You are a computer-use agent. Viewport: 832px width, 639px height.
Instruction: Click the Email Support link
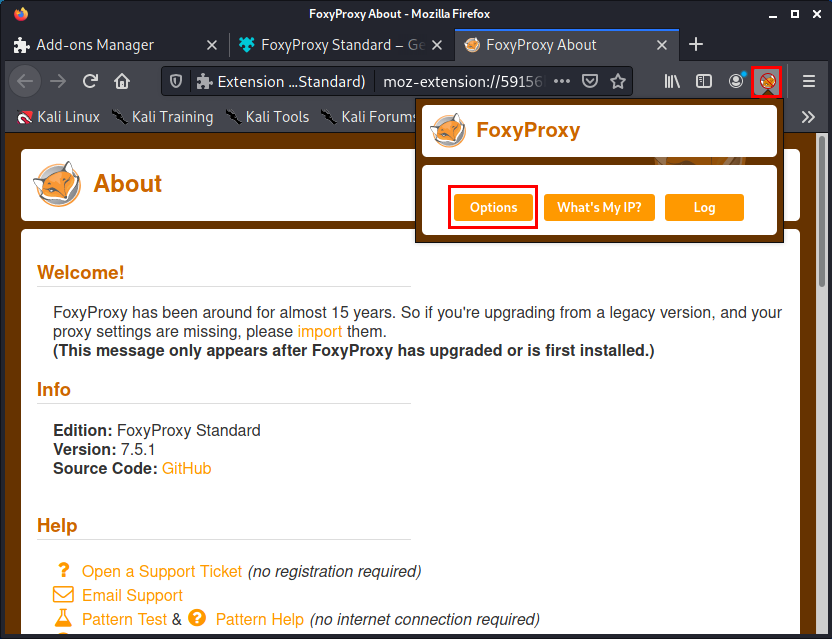coord(132,595)
